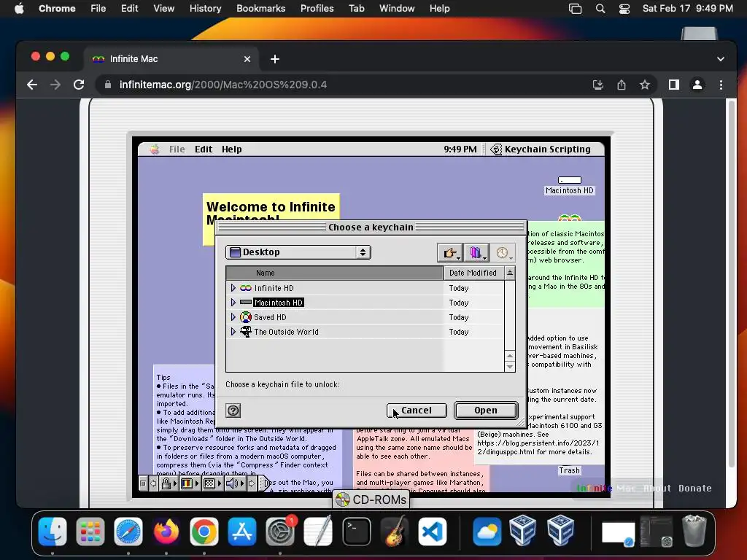The height and width of the screenshot is (560, 747).
Task: Open the Profiles menu in the macOS menu bar
Action: pyautogui.click(x=317, y=9)
